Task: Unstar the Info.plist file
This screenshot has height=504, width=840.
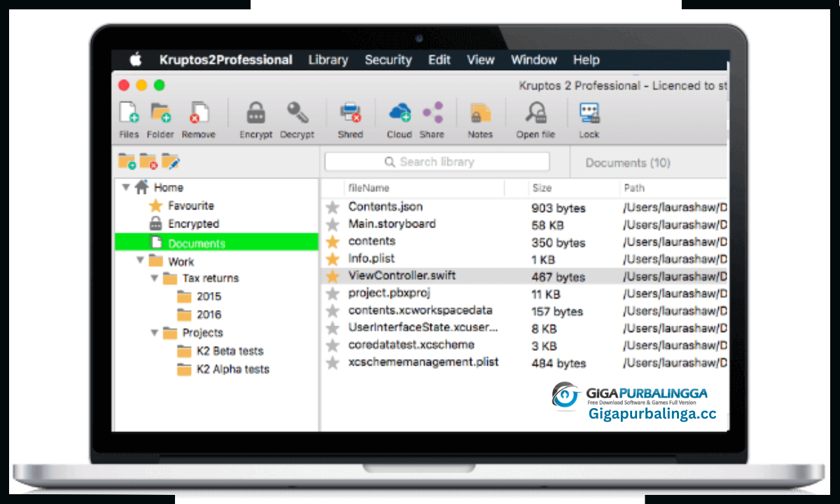Action: (x=333, y=259)
